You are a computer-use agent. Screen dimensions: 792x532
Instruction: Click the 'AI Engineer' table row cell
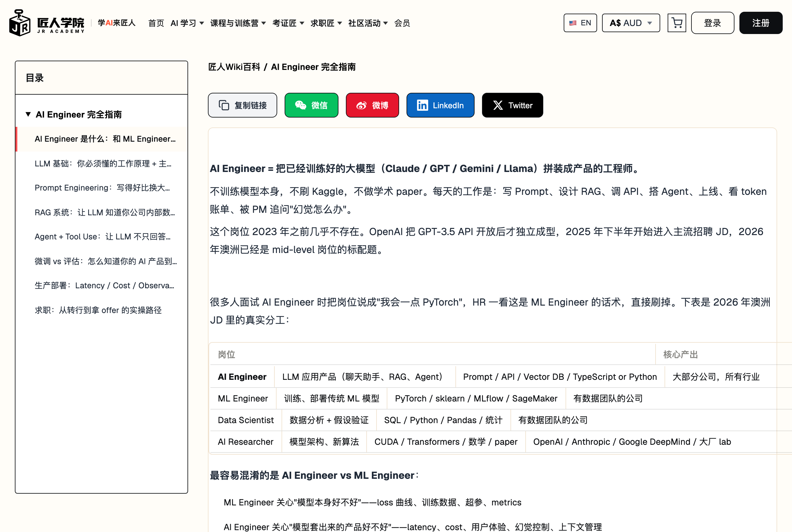[x=242, y=377]
